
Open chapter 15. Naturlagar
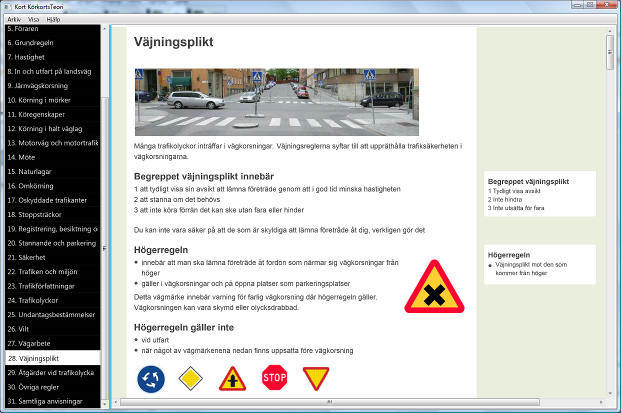(53, 171)
